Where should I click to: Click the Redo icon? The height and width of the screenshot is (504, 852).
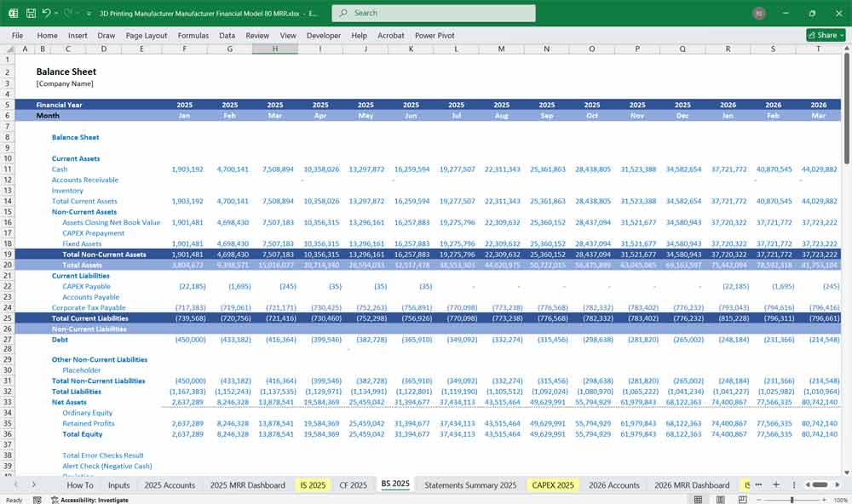point(68,13)
